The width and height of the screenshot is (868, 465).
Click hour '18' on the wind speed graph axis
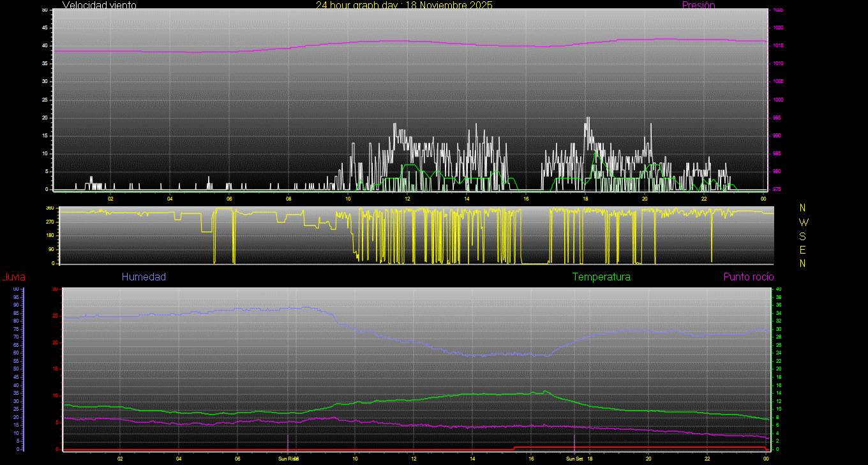point(585,198)
